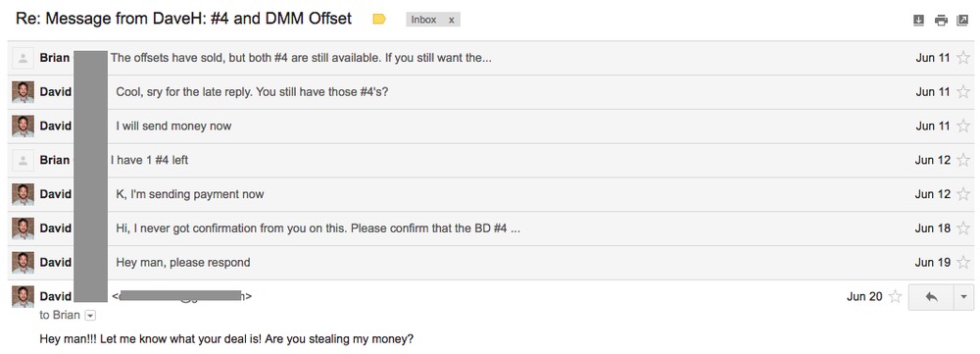Click David's photo on the Jun 20 message
This screenshot has width=980, height=354.
point(24,296)
